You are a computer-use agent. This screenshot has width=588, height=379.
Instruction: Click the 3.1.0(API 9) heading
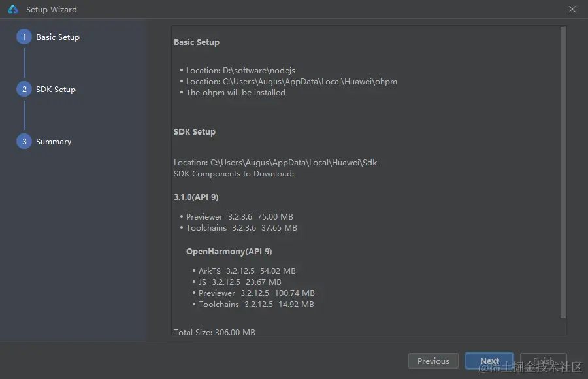196,197
